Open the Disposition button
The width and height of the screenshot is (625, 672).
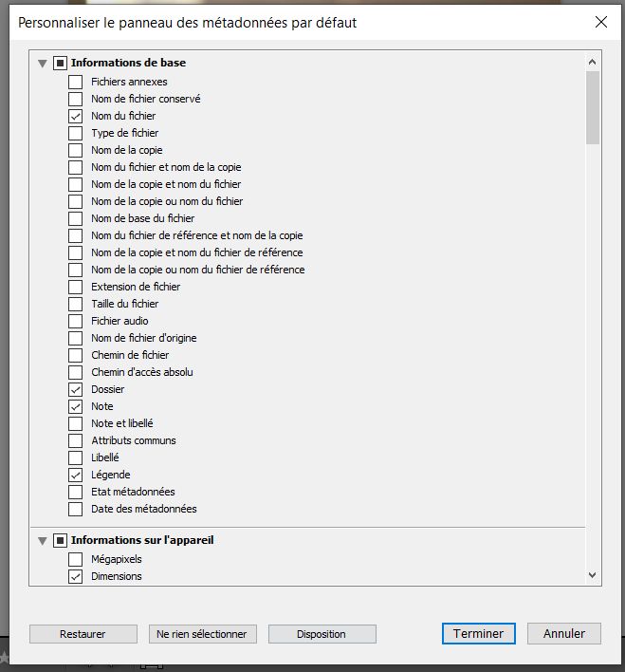point(322,634)
